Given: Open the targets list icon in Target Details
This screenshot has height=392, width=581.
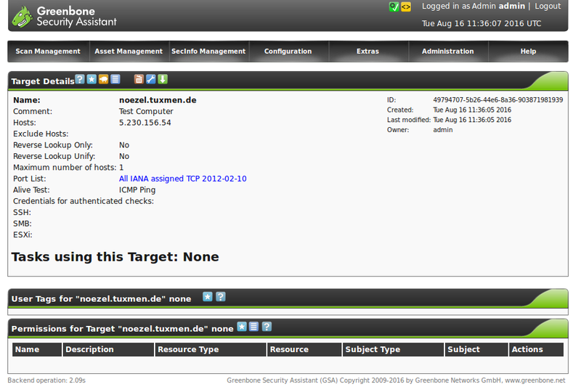Looking at the screenshot, I should tap(115, 79).
